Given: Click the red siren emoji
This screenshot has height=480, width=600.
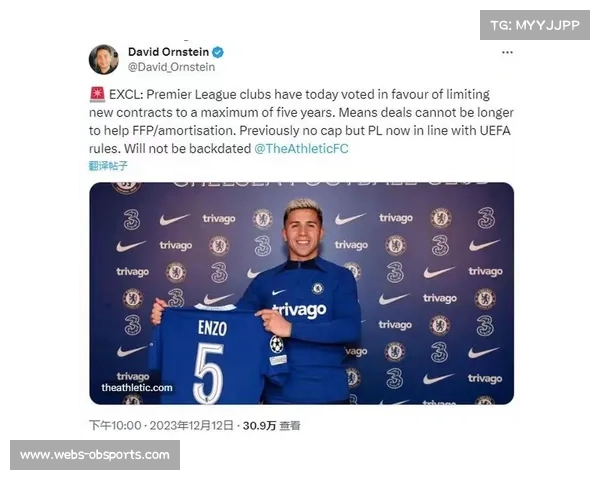Looking at the screenshot, I should [x=97, y=94].
